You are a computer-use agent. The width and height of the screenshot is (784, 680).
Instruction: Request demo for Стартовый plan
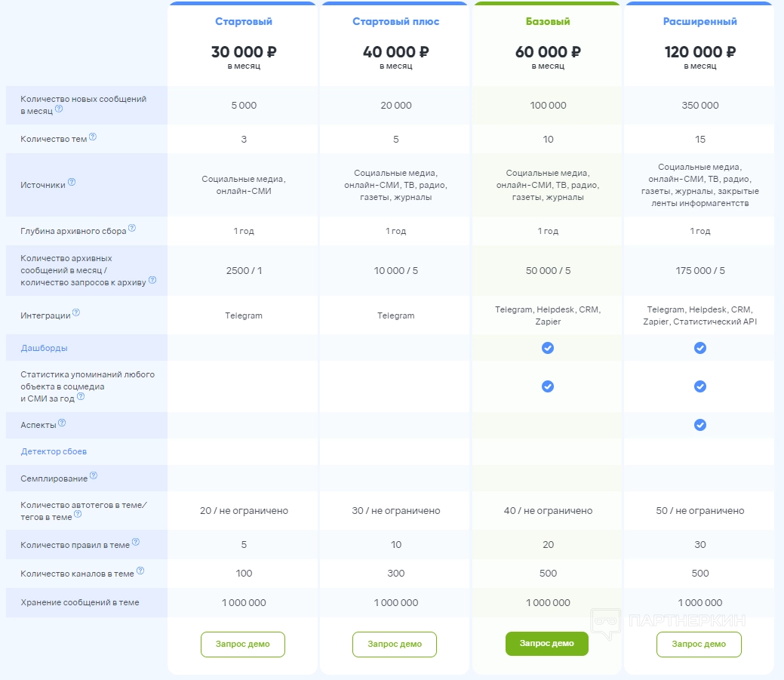(x=243, y=644)
